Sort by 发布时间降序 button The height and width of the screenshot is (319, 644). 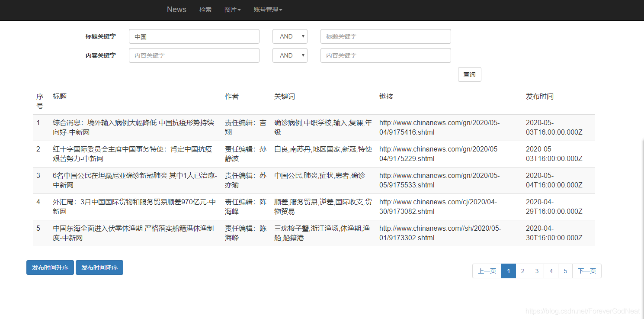click(x=99, y=267)
